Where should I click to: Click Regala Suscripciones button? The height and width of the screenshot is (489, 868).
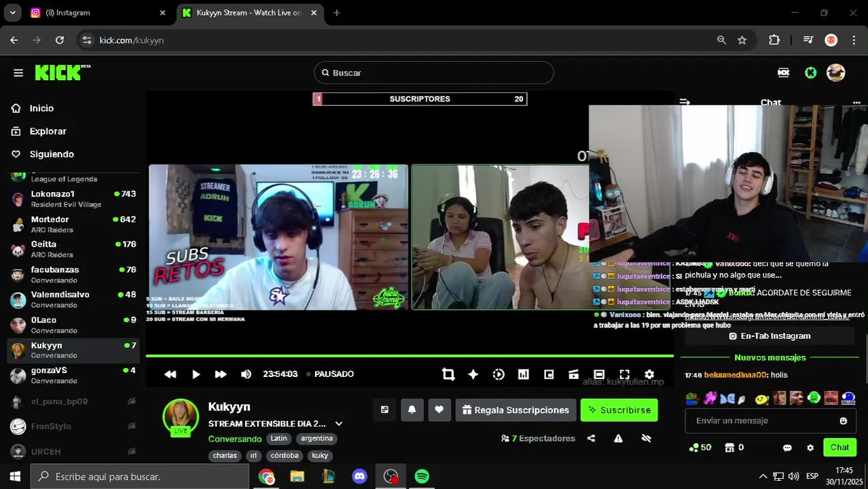tap(516, 410)
